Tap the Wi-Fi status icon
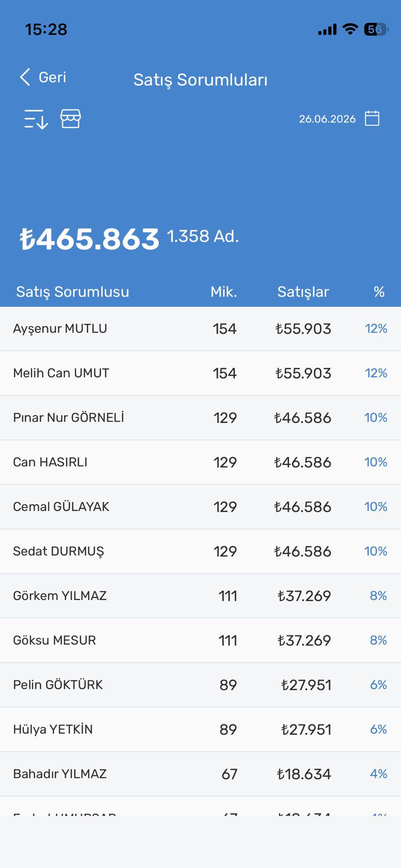The width and height of the screenshot is (401, 868). pyautogui.click(x=350, y=29)
